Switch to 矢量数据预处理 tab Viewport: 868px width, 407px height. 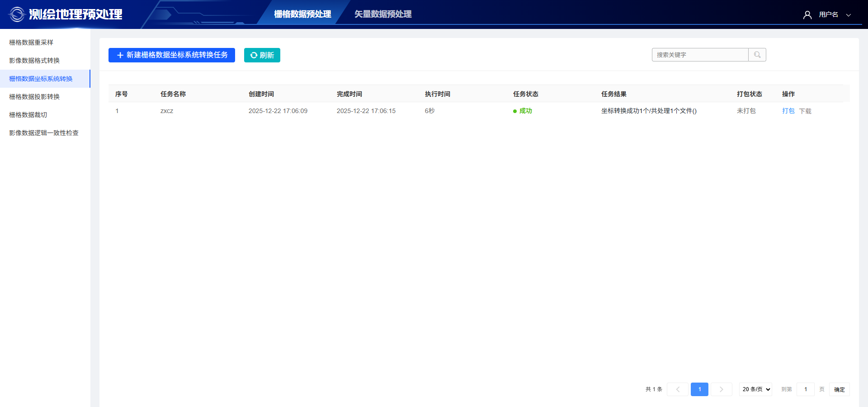(382, 14)
